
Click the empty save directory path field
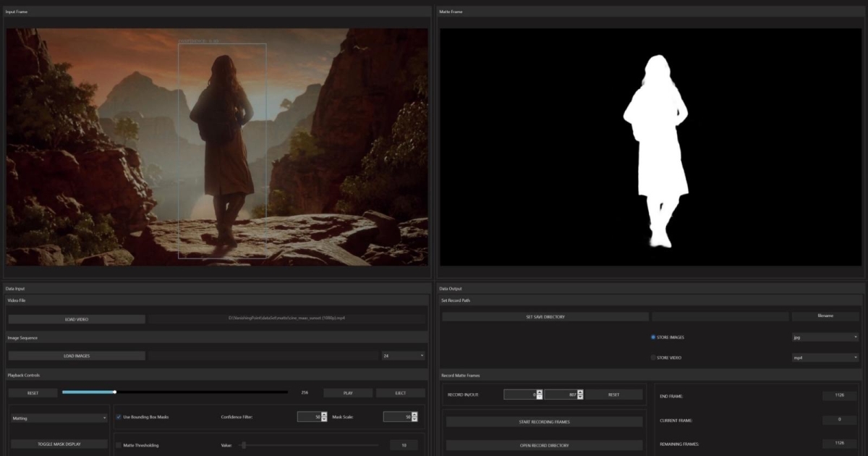click(x=720, y=317)
